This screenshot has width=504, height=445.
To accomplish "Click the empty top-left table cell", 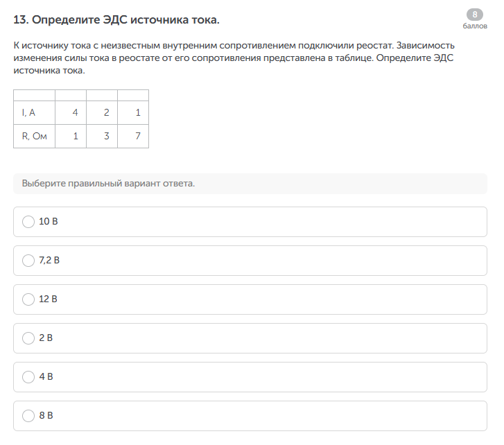I will [x=34, y=95].
